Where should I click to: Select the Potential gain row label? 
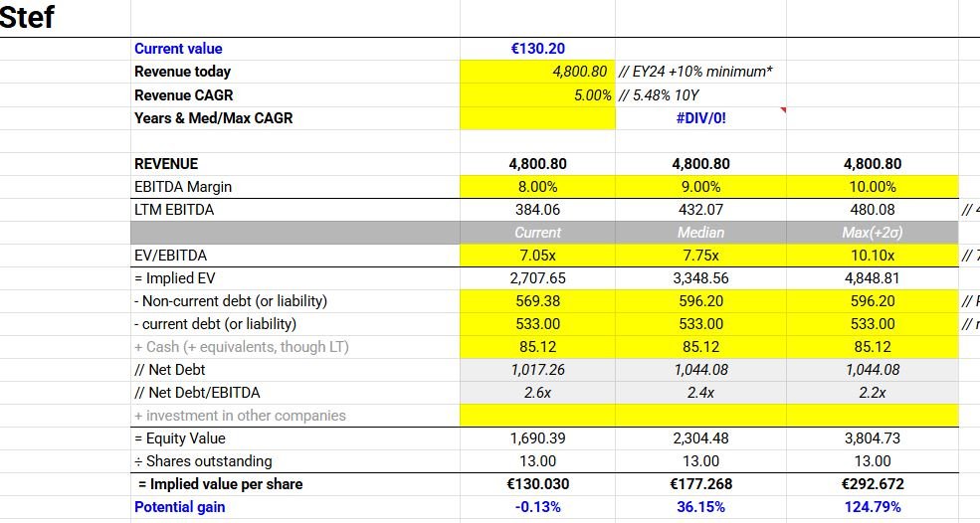180,507
